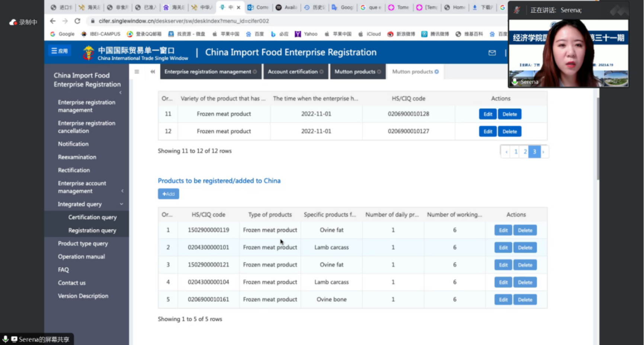Edit the row 11 frozen meat product
Screen dimensions: 644x345
[487, 114]
